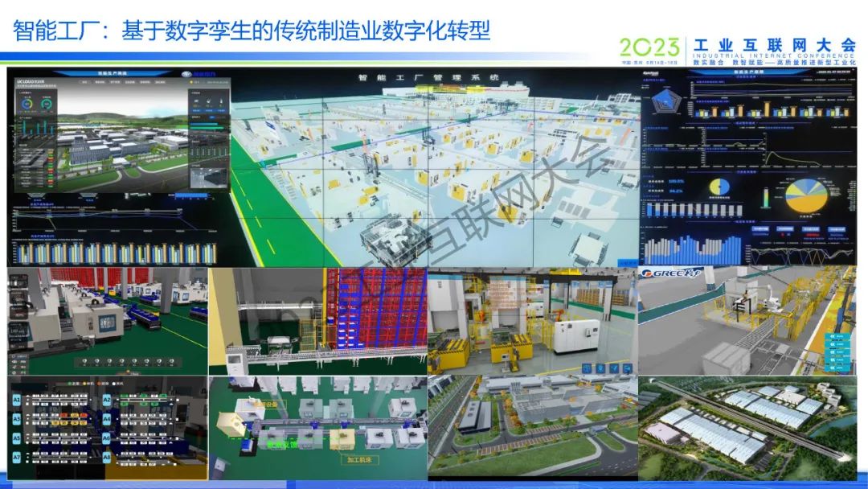Select the A1 production line label
The width and height of the screenshot is (868, 489).
pos(16,400)
